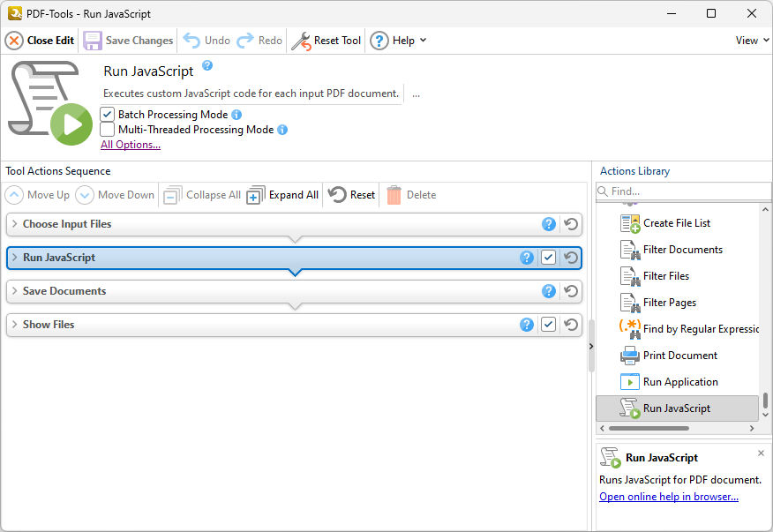This screenshot has width=773, height=532.
Task: Open the Help menu dropdown
Action: coord(398,41)
